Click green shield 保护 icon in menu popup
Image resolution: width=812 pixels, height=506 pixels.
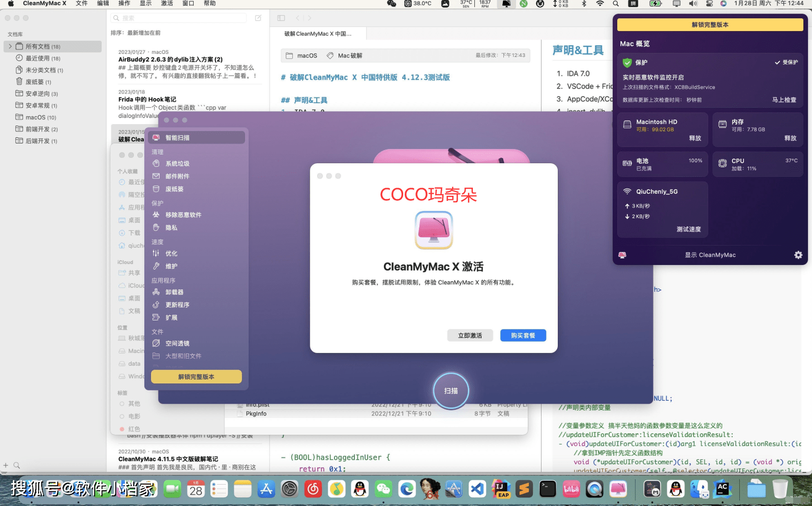point(627,63)
